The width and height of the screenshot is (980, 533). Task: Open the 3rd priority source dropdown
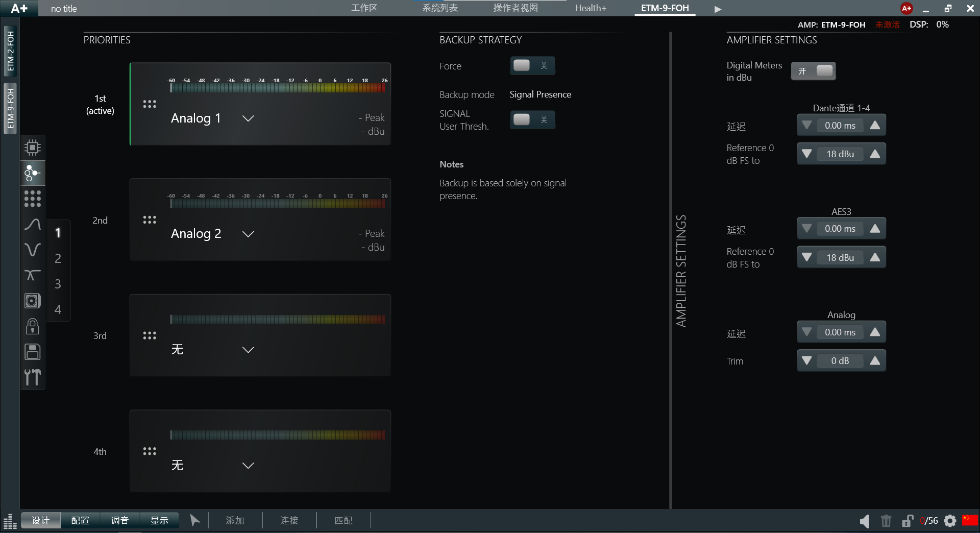click(x=248, y=350)
